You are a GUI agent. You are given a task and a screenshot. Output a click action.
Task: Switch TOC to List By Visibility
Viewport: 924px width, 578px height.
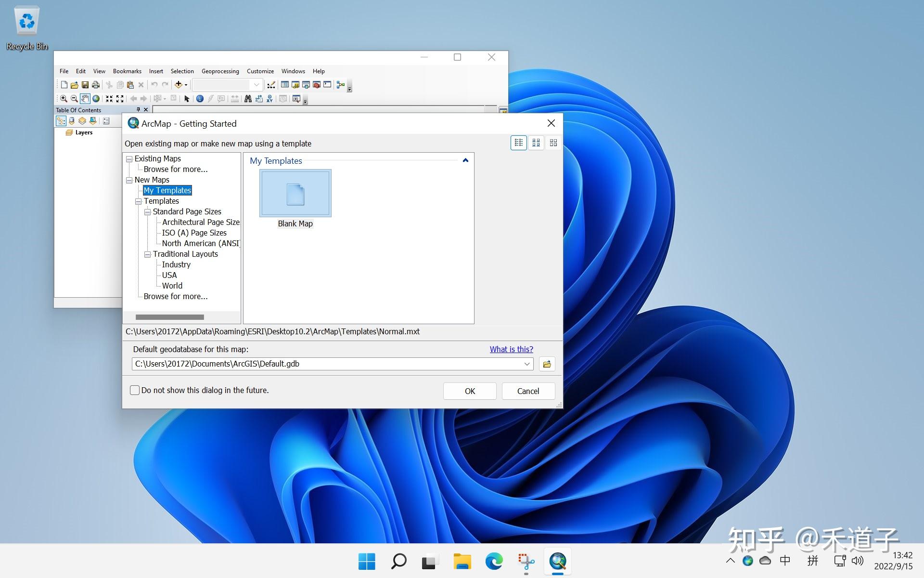[x=82, y=121]
